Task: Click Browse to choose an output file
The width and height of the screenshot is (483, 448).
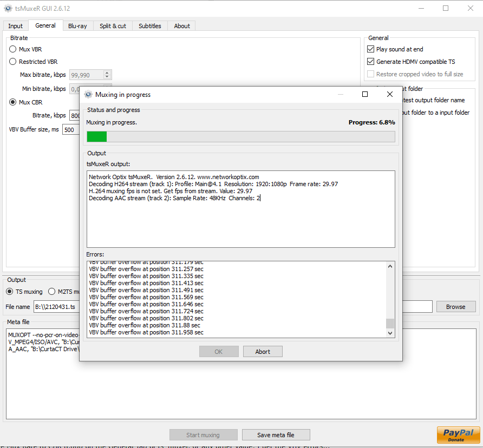Action: [455, 306]
